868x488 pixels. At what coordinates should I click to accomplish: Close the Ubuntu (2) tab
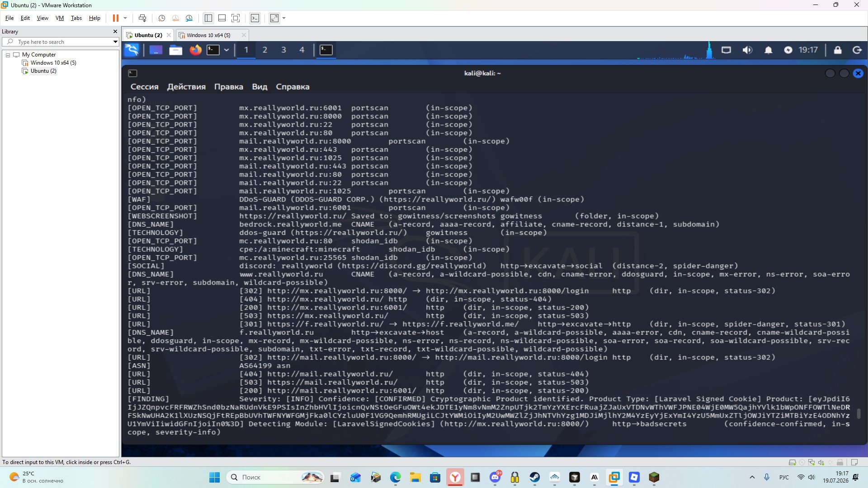click(x=169, y=35)
